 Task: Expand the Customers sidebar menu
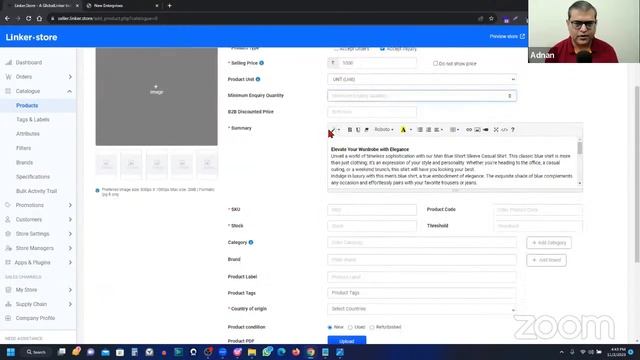click(x=70, y=220)
